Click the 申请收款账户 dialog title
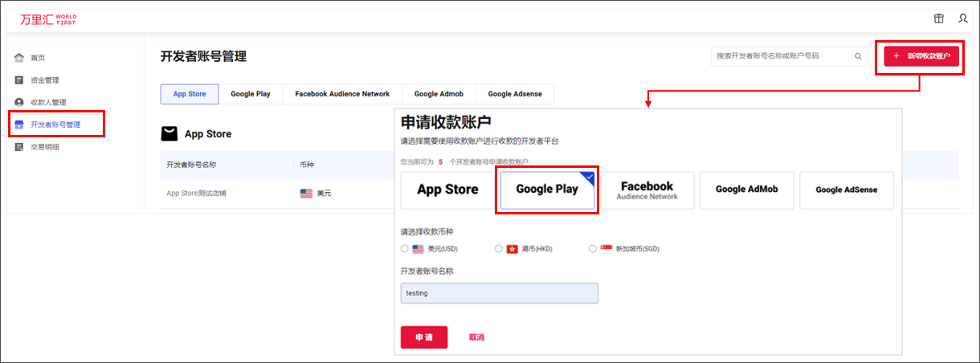Image resolution: width=980 pixels, height=363 pixels. pos(446,122)
